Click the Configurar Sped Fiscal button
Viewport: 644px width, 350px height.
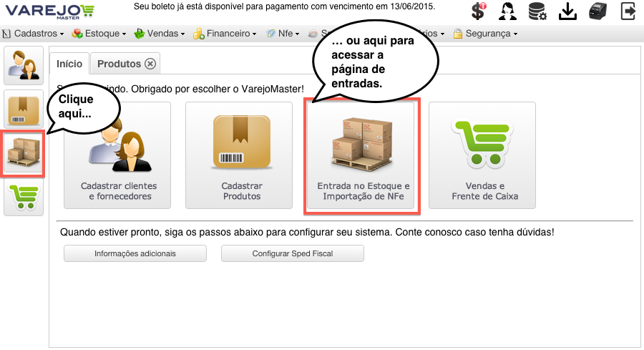(293, 253)
